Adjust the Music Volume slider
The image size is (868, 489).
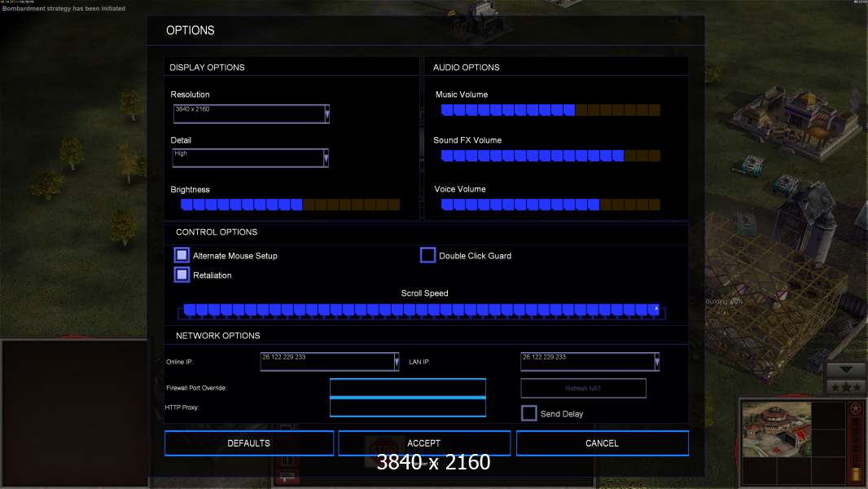click(550, 110)
